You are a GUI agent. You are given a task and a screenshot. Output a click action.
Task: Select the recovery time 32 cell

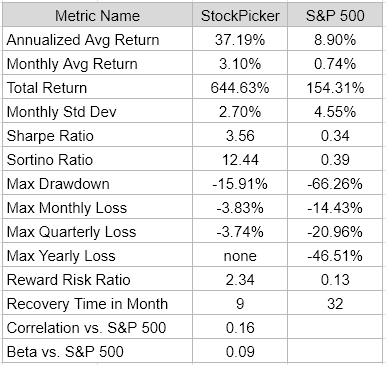tap(335, 303)
